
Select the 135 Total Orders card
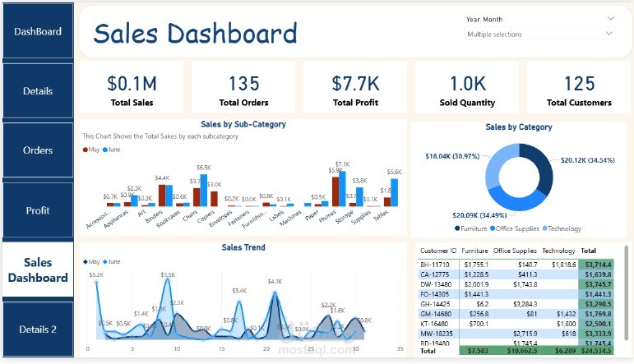coord(243,87)
